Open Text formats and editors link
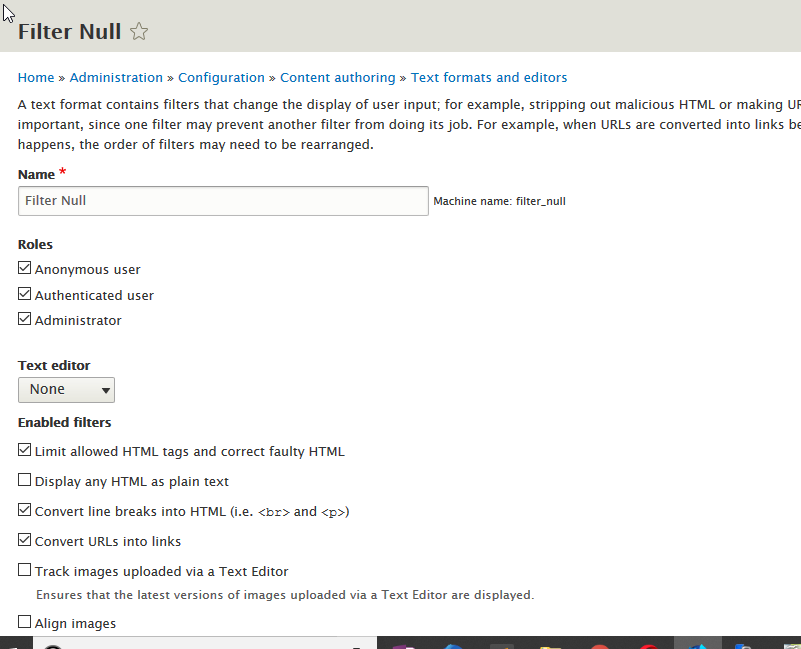This screenshot has width=801, height=649. tap(489, 77)
